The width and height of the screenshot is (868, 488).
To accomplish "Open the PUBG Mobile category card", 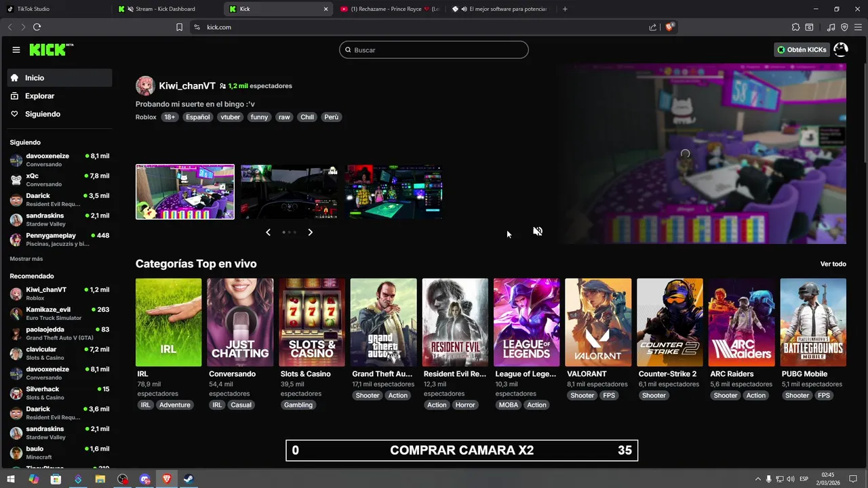I will (x=813, y=323).
